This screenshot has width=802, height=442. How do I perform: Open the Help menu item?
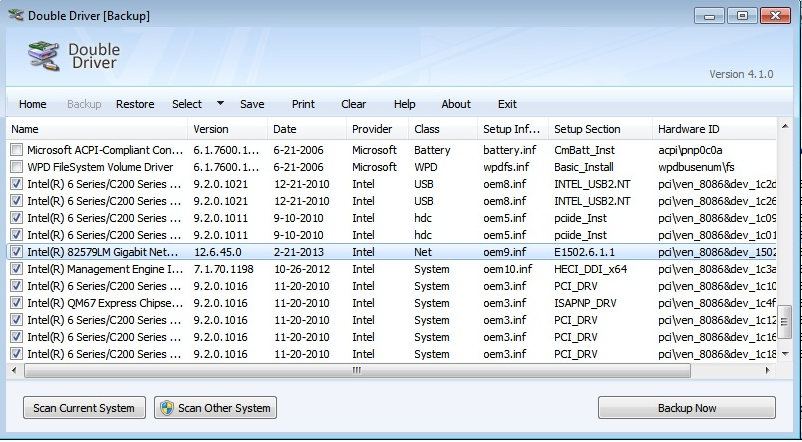click(x=404, y=104)
